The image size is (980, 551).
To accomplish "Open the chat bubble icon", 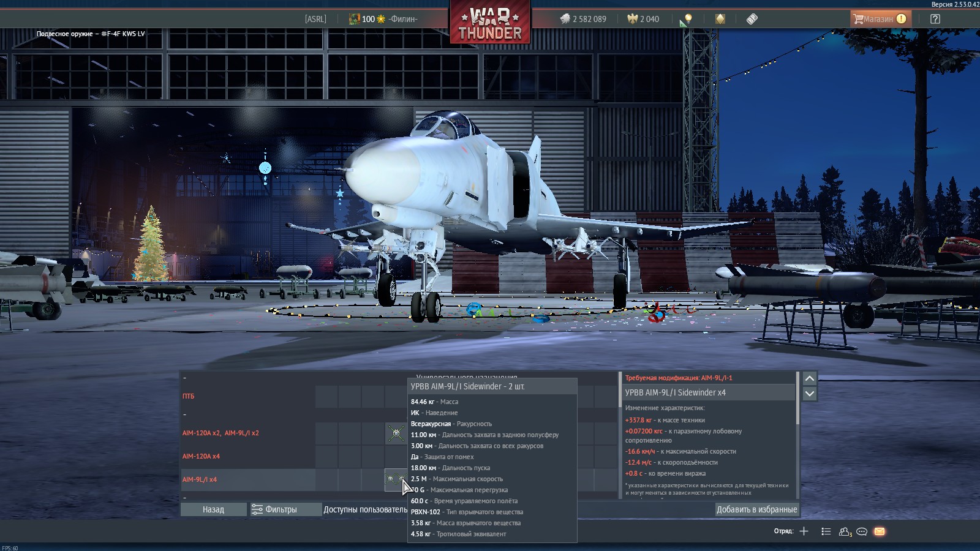I will click(862, 531).
